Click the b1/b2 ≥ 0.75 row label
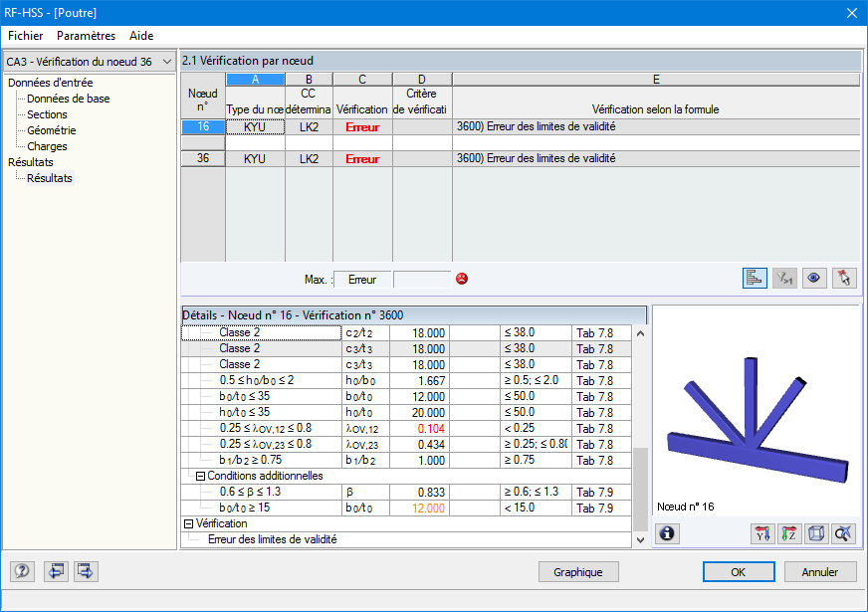 pos(251,460)
